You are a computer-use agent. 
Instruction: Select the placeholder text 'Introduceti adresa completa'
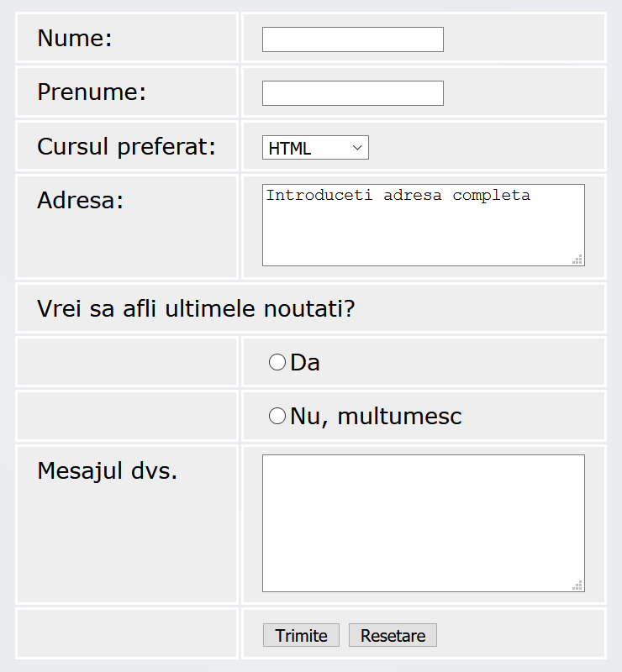[398, 195]
